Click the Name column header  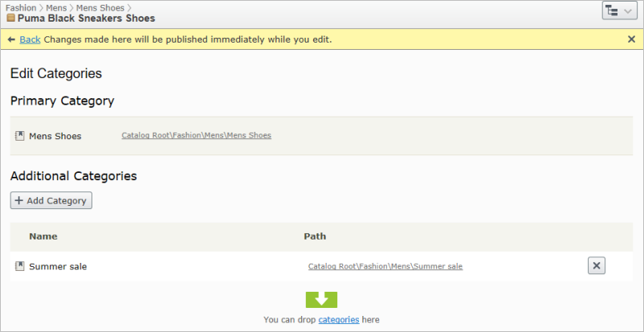(x=43, y=237)
